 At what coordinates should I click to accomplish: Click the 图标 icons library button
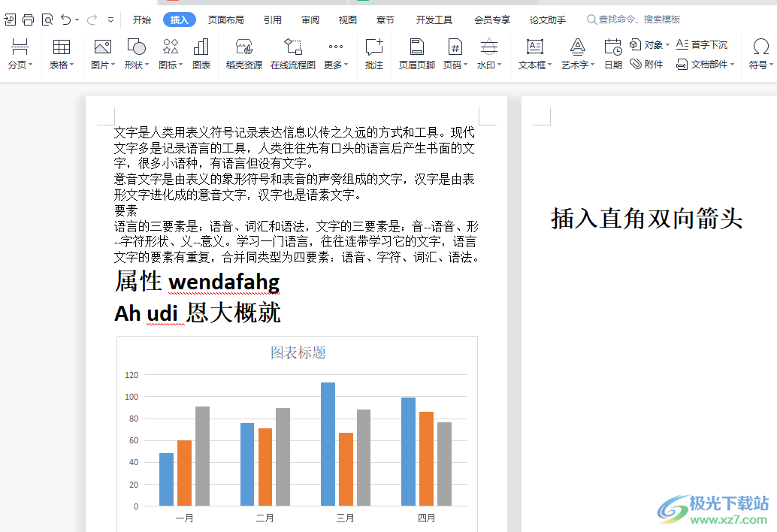point(171,47)
